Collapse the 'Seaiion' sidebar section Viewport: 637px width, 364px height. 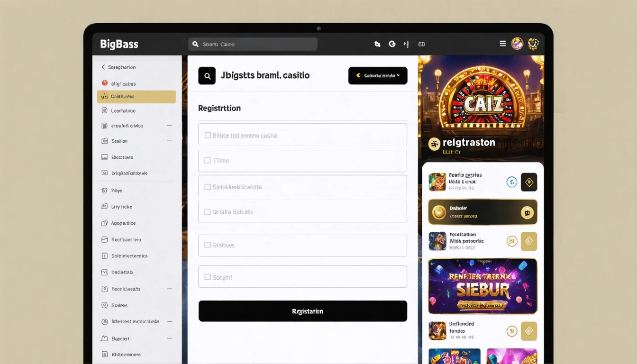coord(169,141)
